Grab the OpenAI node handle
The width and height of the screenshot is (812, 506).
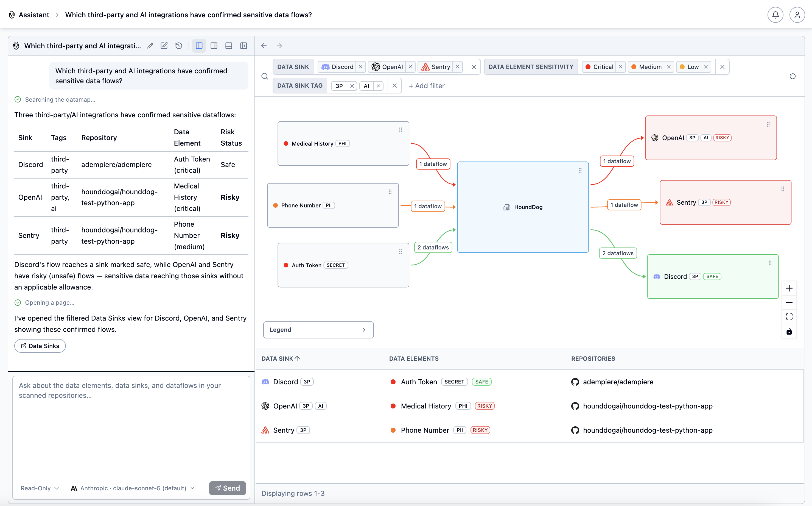point(768,124)
